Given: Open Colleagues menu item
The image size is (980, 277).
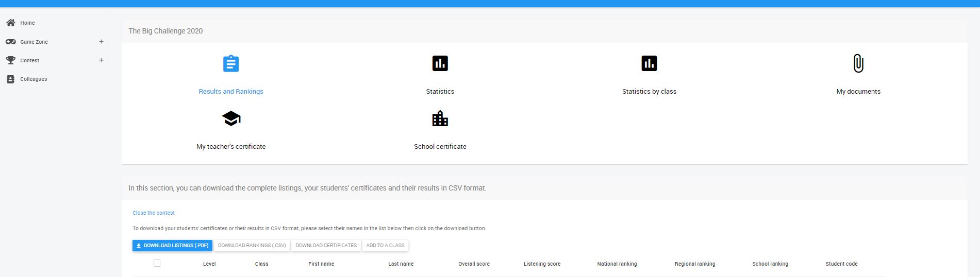Looking at the screenshot, I should pyautogui.click(x=34, y=79).
